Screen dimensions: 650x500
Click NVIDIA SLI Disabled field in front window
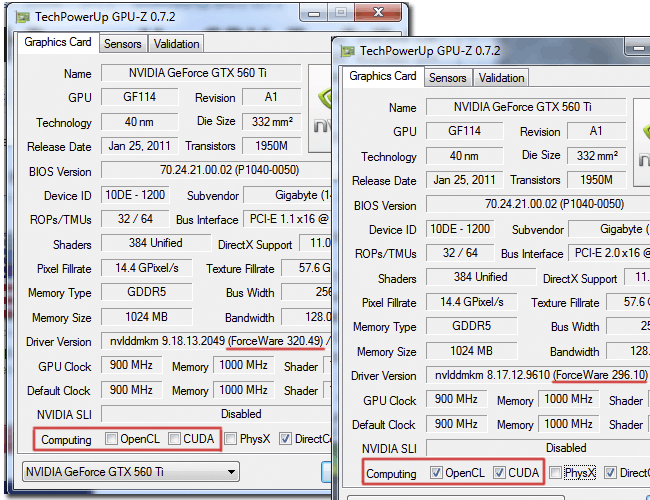point(538,448)
